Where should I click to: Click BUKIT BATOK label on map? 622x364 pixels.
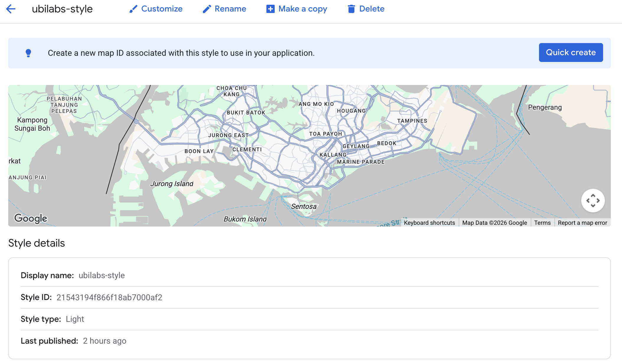(246, 113)
